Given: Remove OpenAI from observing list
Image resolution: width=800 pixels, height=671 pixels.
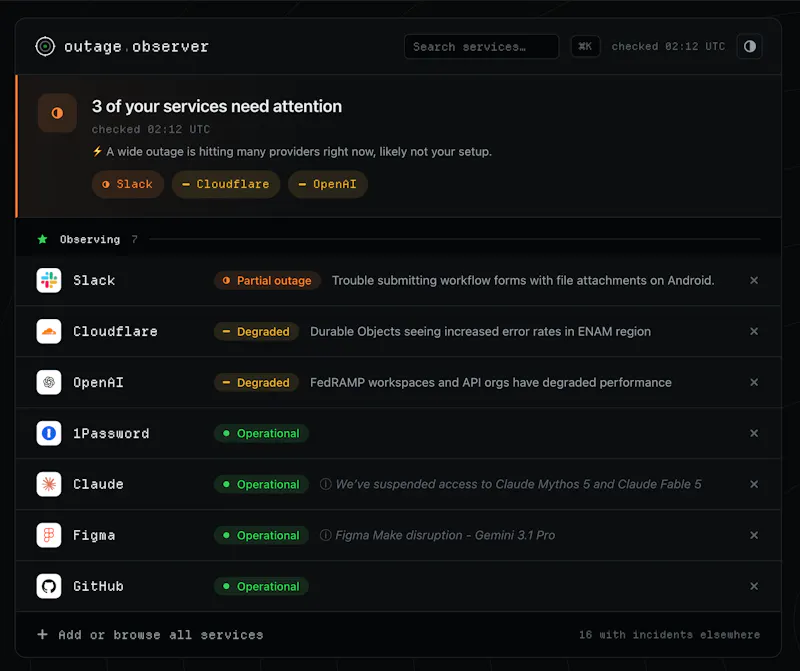Looking at the screenshot, I should [x=754, y=382].
